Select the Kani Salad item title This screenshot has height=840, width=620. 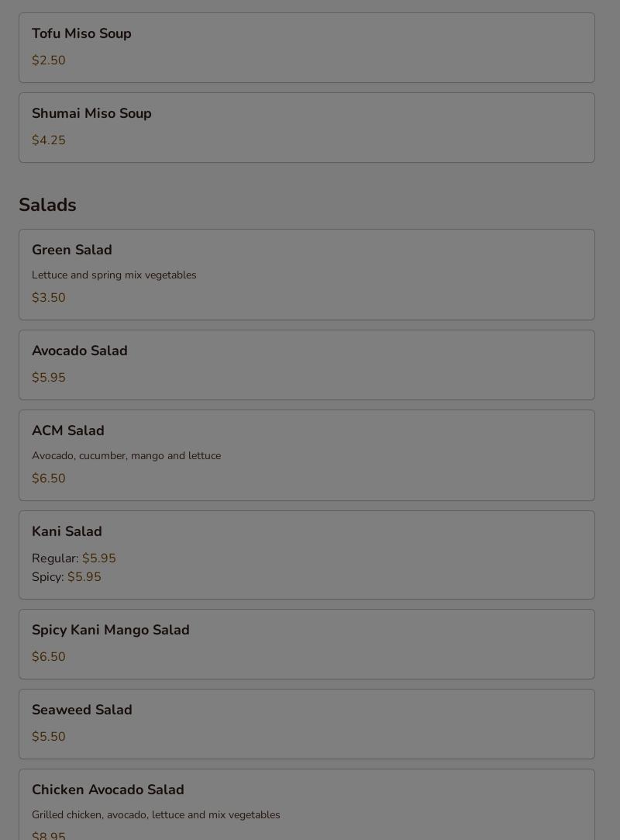[67, 531]
